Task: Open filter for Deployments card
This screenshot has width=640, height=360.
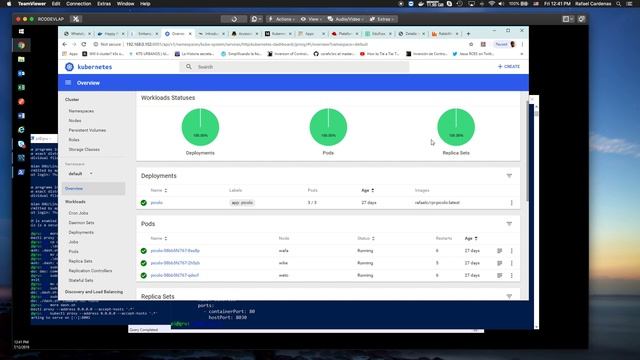Action: click(x=509, y=176)
